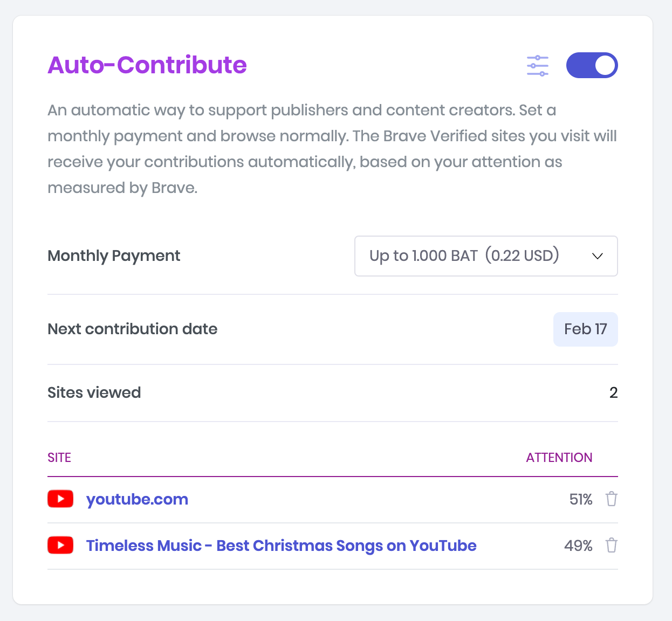Expand the Up to 1.000 BAT selector
The width and height of the screenshot is (672, 621).
[485, 256]
